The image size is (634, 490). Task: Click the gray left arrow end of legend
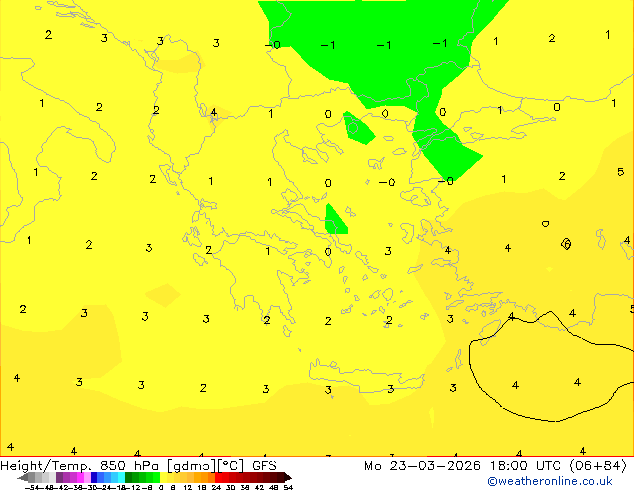point(23,477)
